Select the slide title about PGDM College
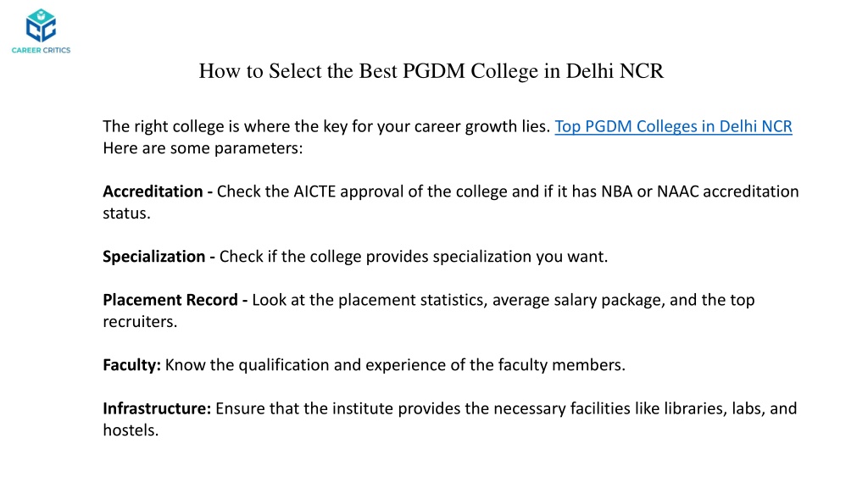Viewport: 868px width, 488px height. [x=431, y=71]
